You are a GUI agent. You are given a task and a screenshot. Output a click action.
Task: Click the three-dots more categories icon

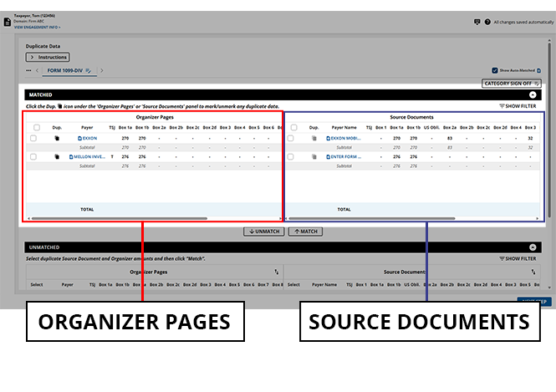pyautogui.click(x=28, y=70)
